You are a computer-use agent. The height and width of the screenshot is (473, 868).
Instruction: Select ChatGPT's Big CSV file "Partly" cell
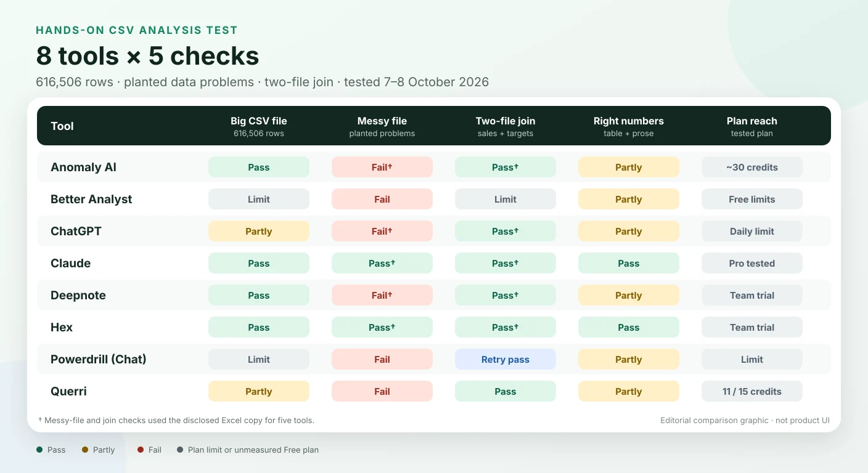pos(259,232)
